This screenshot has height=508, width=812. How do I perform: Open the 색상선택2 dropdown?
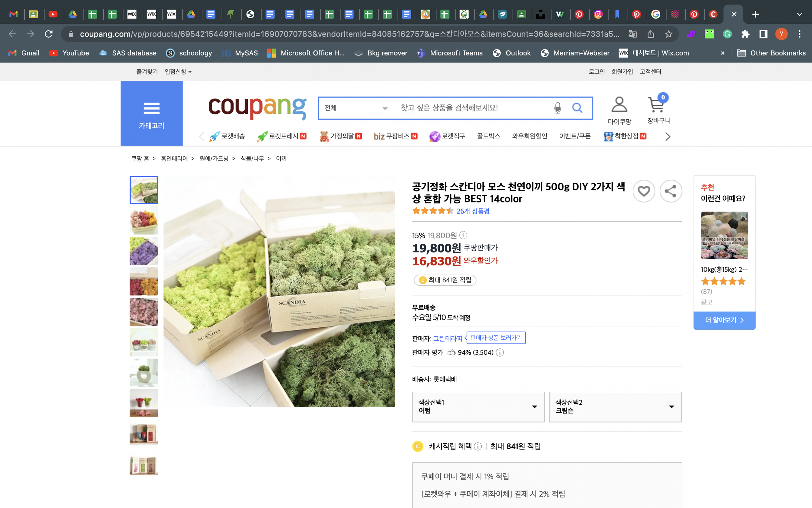click(x=615, y=407)
